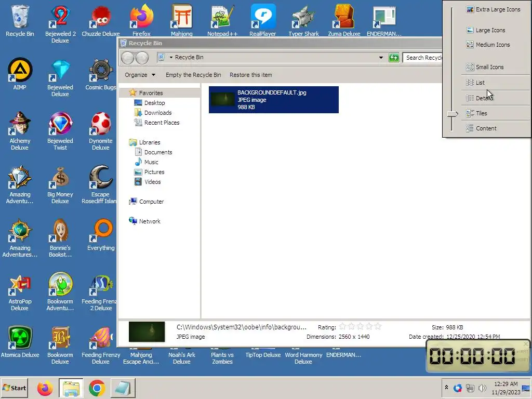Select the Feeding Frenzy Deluxe desktop icon
Image resolution: width=532 pixels, height=399 pixels.
100,345
